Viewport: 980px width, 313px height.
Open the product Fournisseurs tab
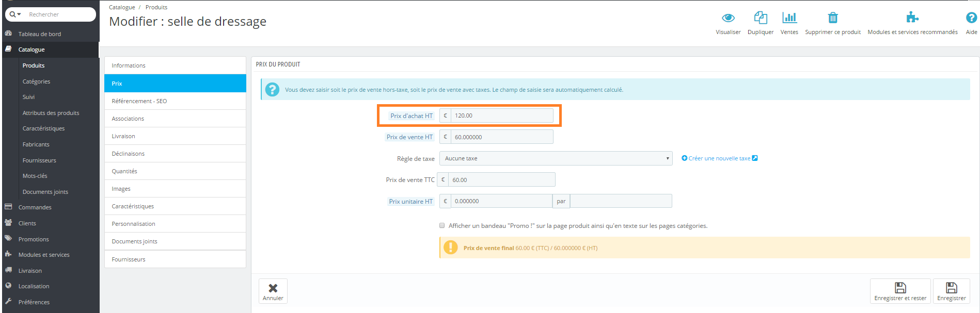(175, 259)
